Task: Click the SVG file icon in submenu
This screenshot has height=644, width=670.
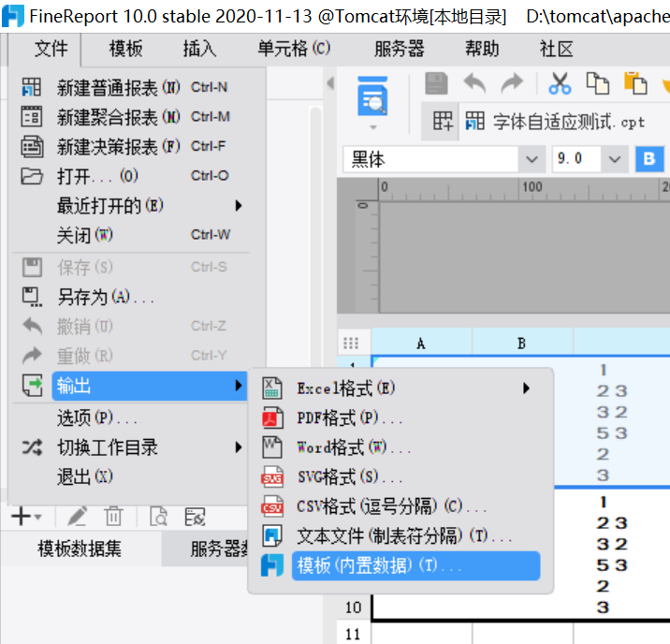Action: [272, 476]
